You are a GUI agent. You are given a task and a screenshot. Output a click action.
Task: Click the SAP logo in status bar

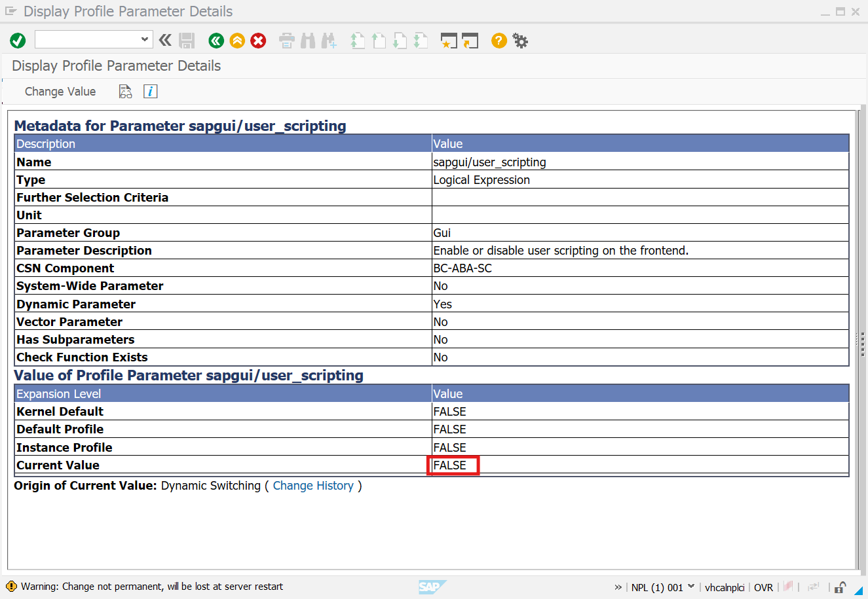(432, 587)
